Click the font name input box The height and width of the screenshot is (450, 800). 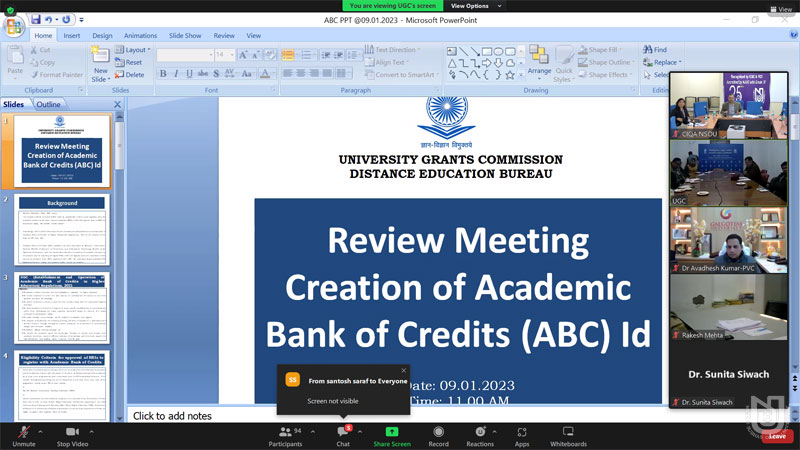(x=185, y=55)
